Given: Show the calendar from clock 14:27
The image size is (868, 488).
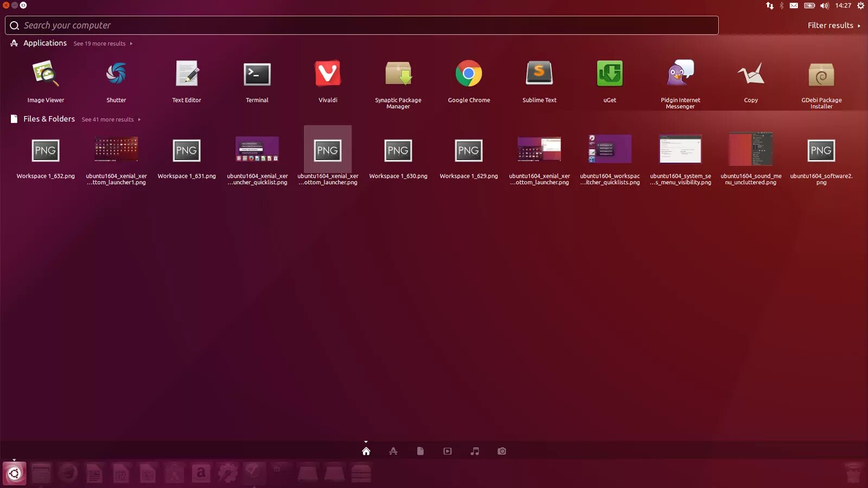Looking at the screenshot, I should pyautogui.click(x=843, y=5).
